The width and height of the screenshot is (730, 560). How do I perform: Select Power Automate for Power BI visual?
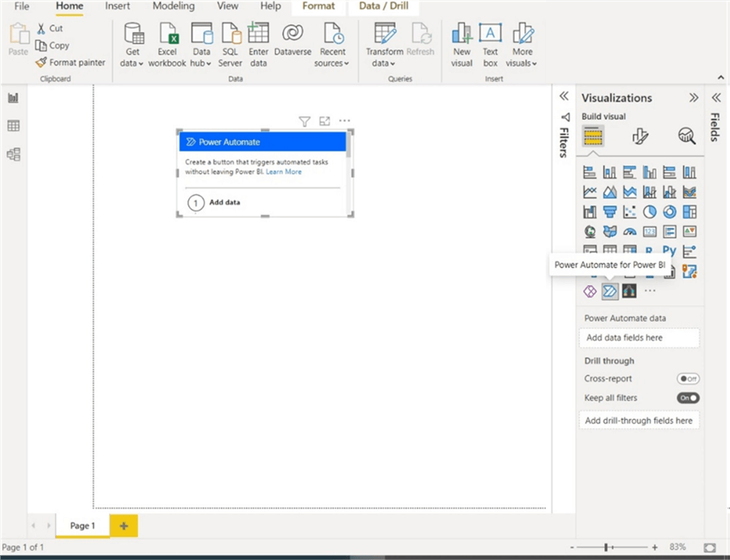(609, 292)
